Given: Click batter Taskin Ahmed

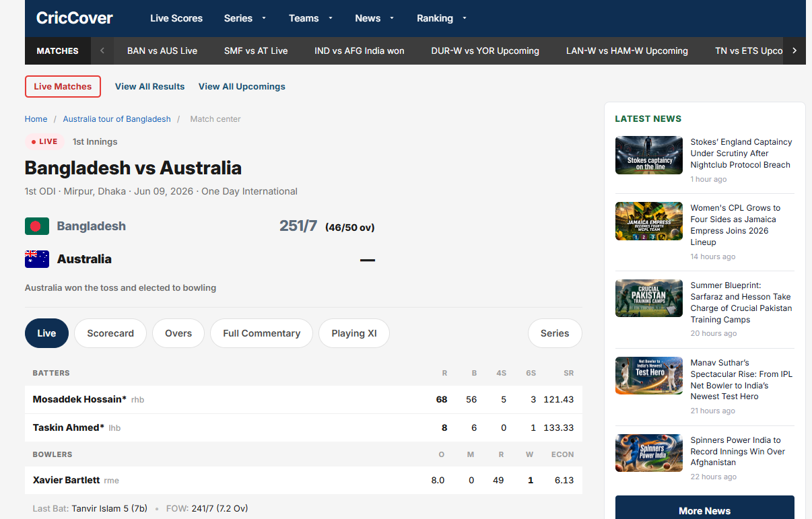Looking at the screenshot, I should tap(69, 427).
